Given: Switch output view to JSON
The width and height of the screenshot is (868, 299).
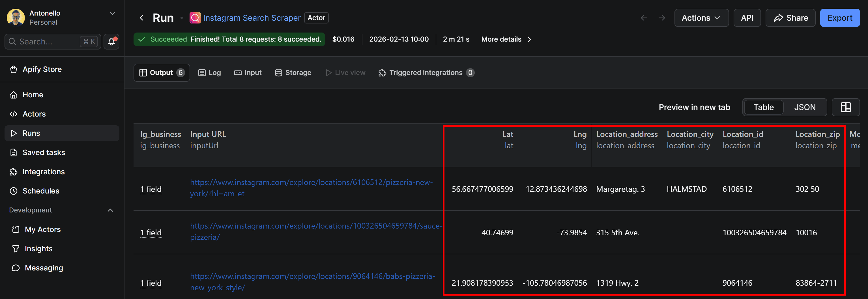Looking at the screenshot, I should coord(805,107).
